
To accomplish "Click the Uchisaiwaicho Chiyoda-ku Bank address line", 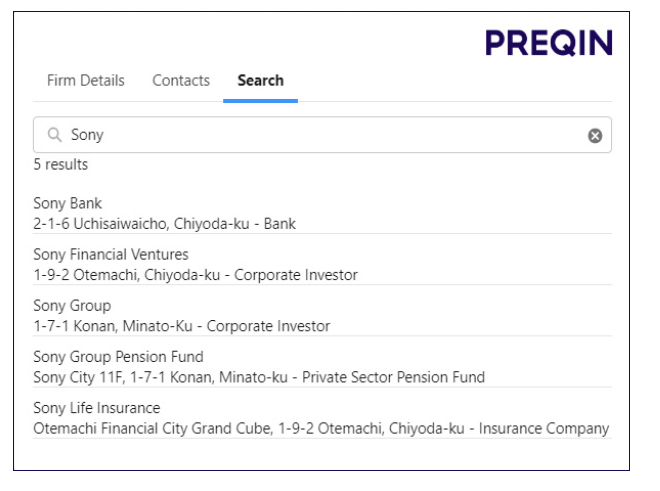I will [x=165, y=224].
